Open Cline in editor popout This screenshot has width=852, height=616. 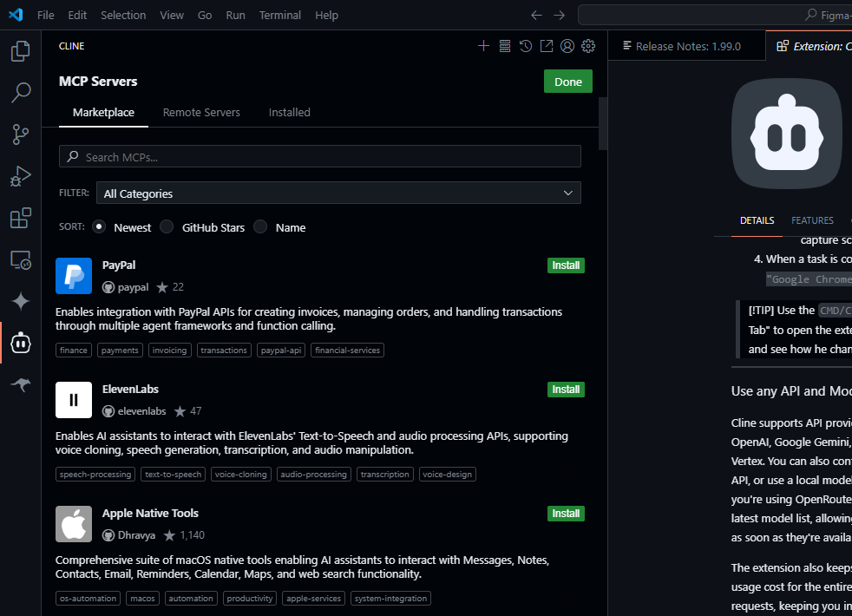tap(546, 46)
